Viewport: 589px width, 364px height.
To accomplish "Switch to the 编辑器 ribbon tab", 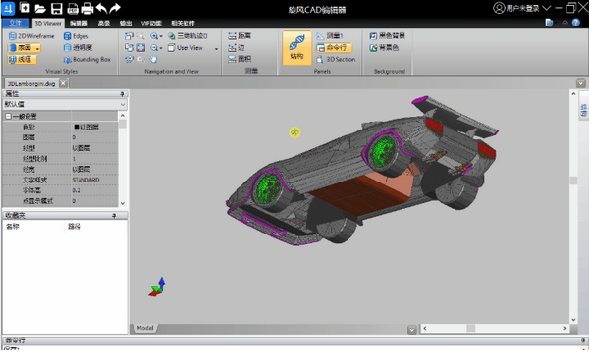I will click(79, 23).
